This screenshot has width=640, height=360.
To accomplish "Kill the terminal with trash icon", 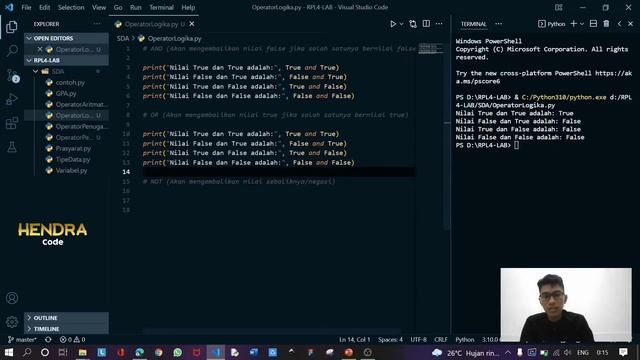I will click(x=606, y=24).
